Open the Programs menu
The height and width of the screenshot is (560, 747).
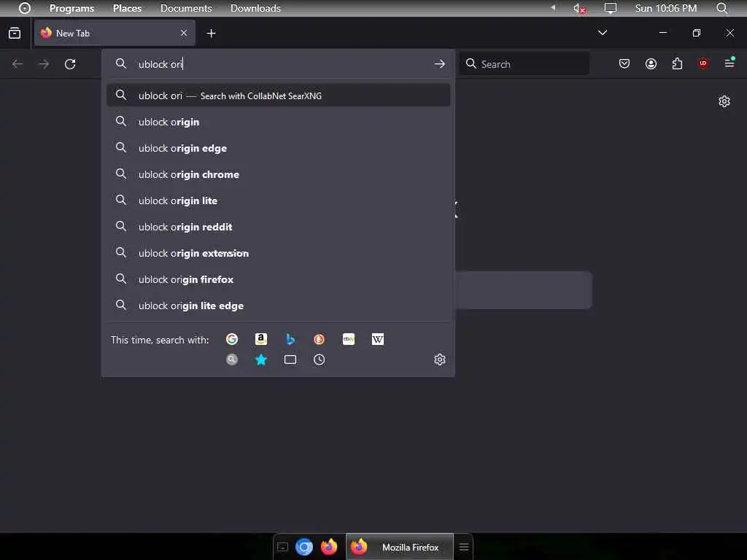coord(72,8)
